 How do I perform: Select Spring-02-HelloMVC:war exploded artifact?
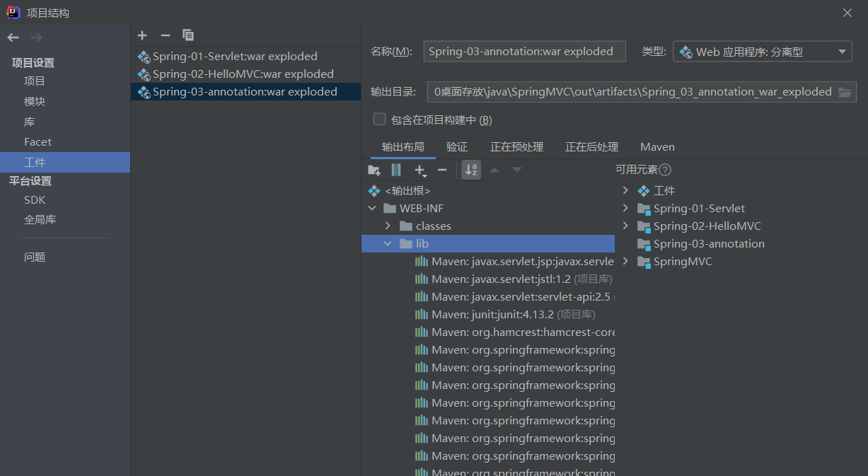pos(245,74)
